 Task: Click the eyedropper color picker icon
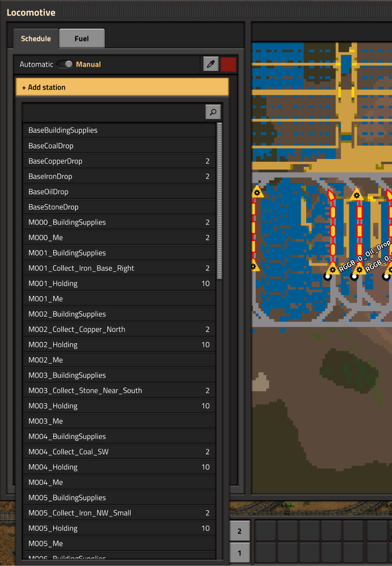click(x=211, y=64)
